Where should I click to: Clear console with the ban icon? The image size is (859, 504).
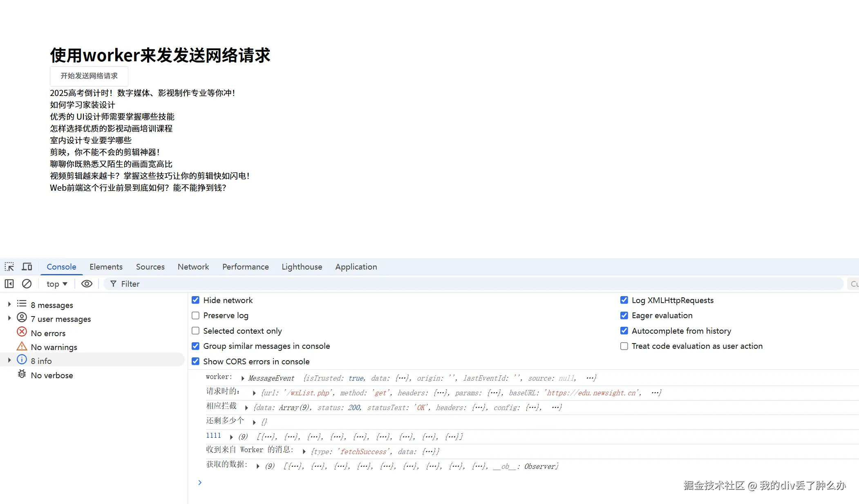27,283
